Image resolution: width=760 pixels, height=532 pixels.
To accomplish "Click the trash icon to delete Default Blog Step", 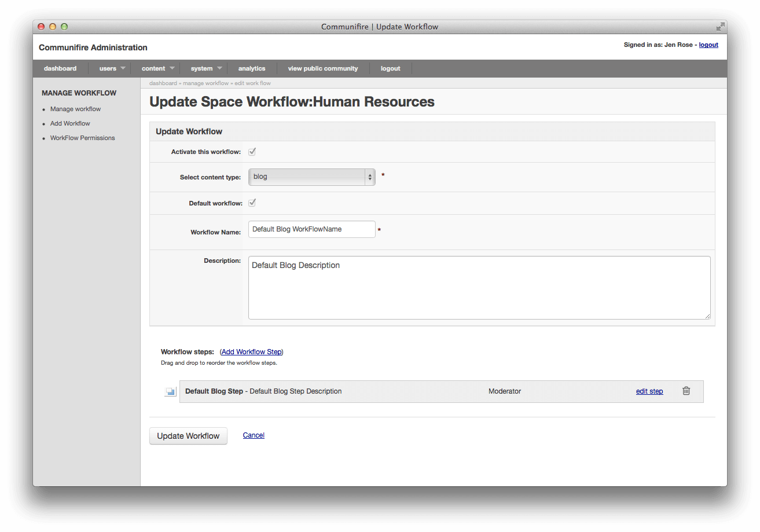I will [686, 391].
